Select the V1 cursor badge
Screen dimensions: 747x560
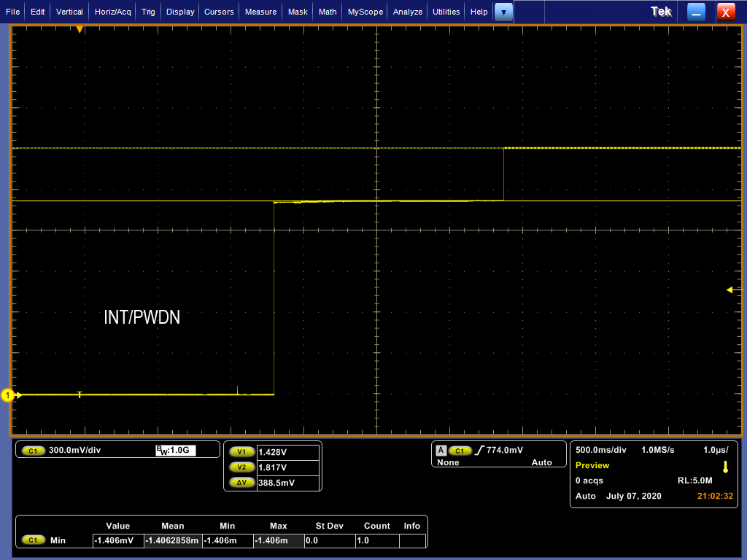pos(241,452)
